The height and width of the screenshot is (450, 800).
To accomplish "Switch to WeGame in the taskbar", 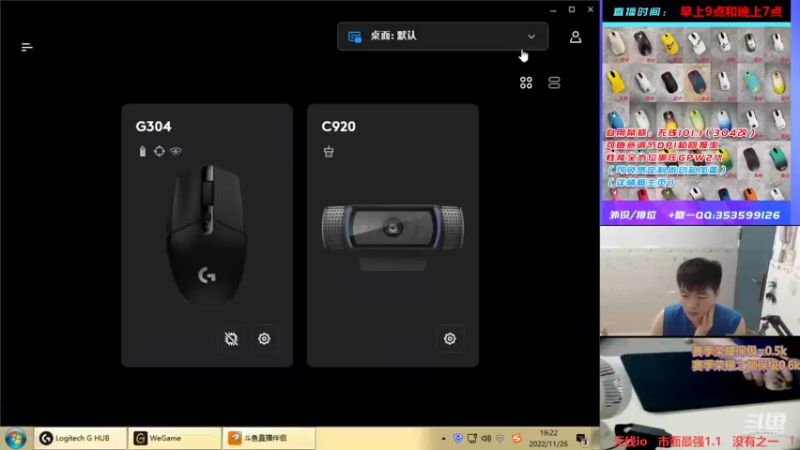I will [174, 438].
